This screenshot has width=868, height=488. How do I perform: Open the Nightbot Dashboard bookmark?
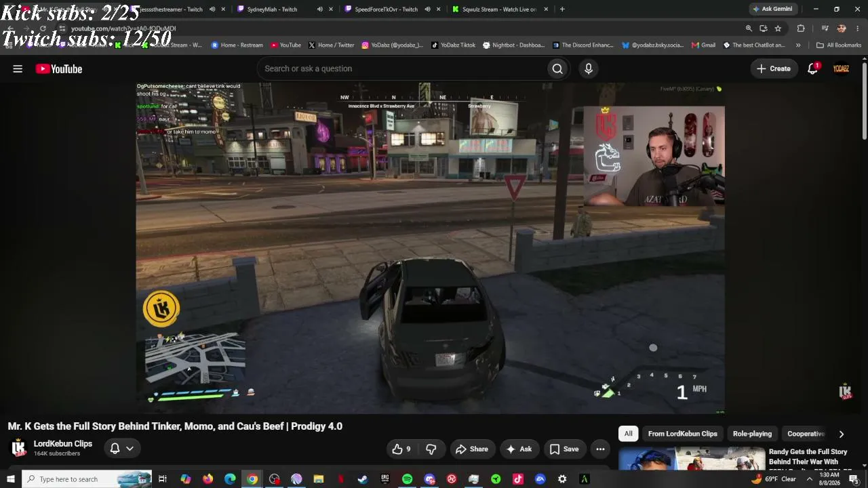tap(513, 45)
